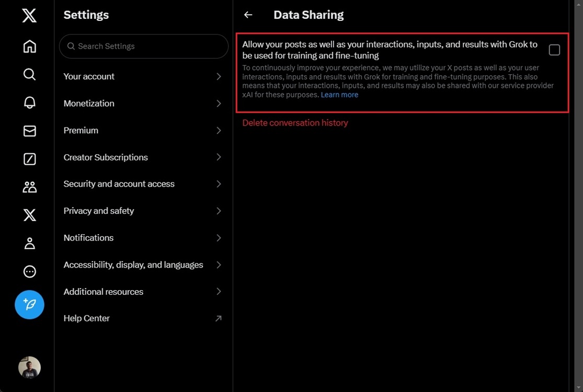Screen dimensions: 583x392
Task: Expand Accessibility, display, and languages
Action: point(143,264)
